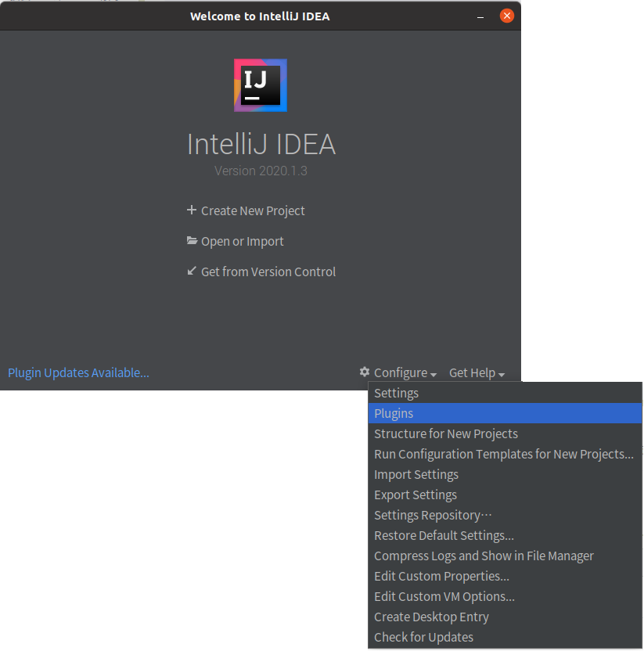Open Run Configuration Templates for New Projects
The width and height of the screenshot is (644, 651).
click(x=505, y=454)
